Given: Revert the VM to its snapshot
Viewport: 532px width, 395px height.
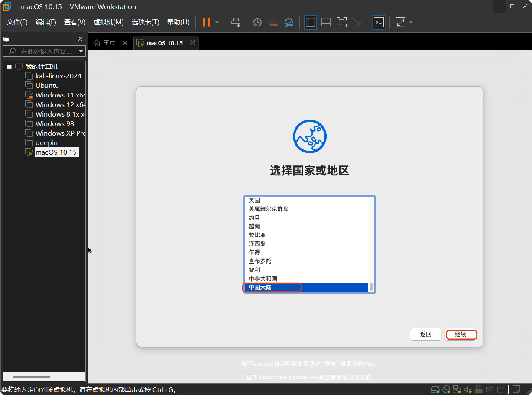Looking at the screenshot, I should tap(273, 22).
